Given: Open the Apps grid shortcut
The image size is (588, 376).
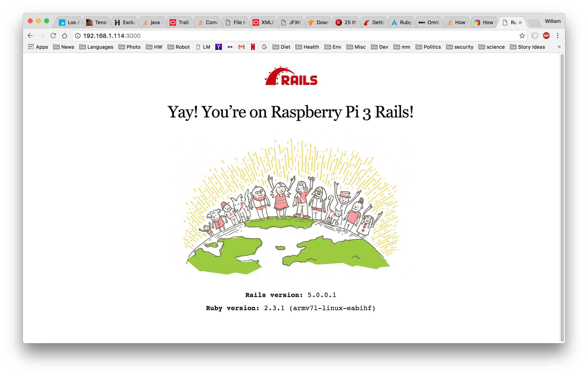Looking at the screenshot, I should pos(38,47).
